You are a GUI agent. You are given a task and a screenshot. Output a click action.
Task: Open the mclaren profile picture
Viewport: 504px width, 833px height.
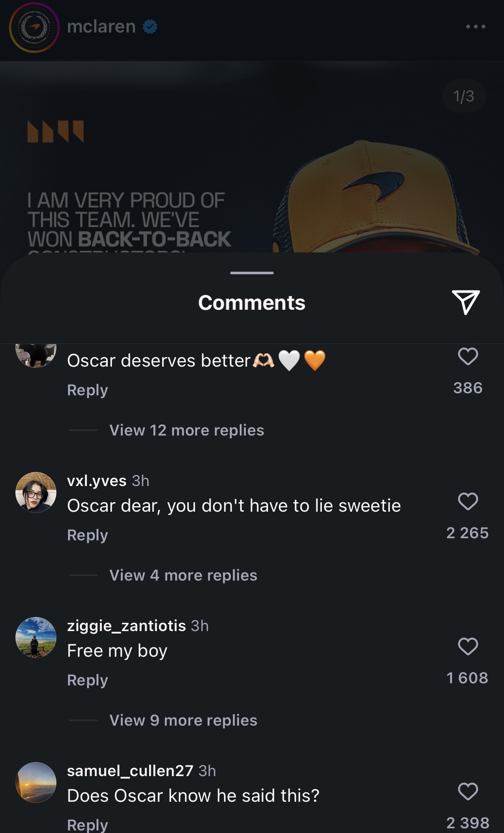click(34, 27)
